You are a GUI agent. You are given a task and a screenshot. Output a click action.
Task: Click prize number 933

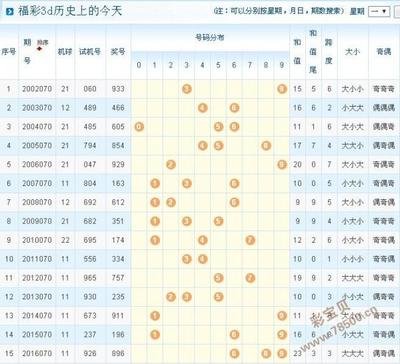[x=118, y=89]
